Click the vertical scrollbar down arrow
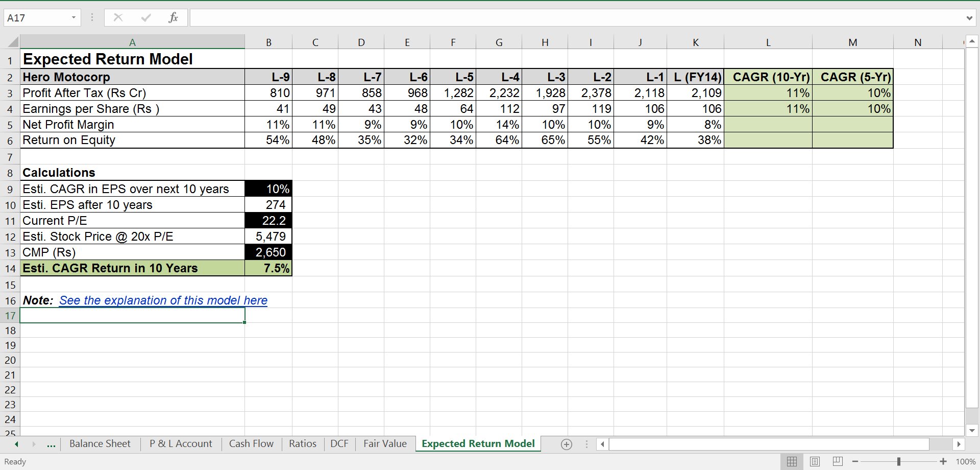The height and width of the screenshot is (470, 980). pos(972,431)
